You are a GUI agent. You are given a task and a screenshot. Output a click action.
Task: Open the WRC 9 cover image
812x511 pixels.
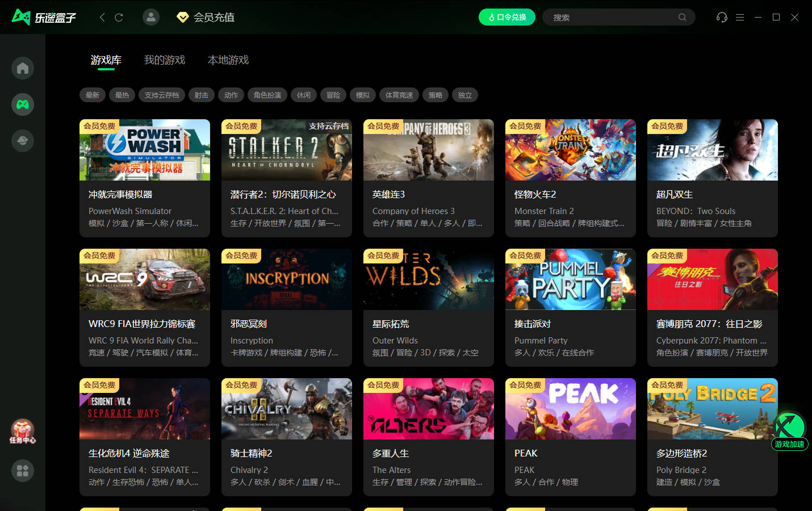tap(145, 279)
